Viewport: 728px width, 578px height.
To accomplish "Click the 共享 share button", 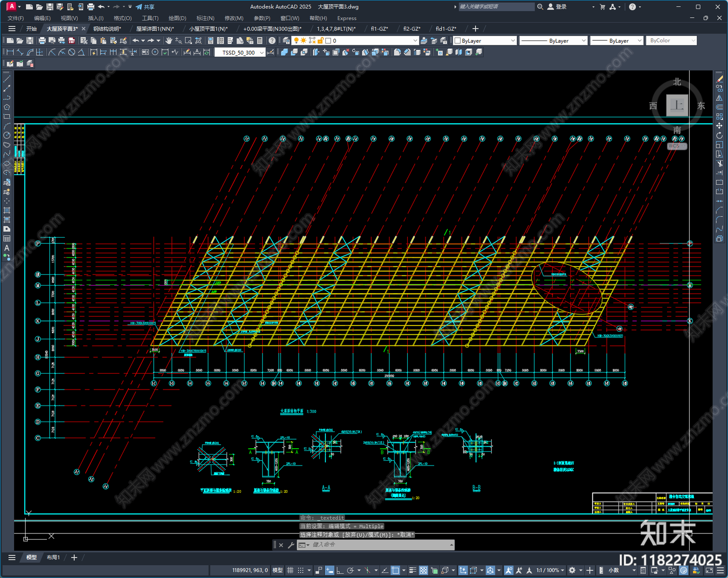I will coord(145,7).
